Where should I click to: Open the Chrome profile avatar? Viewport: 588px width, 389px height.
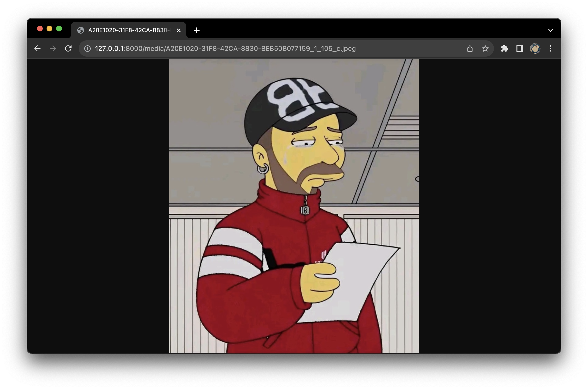(535, 48)
